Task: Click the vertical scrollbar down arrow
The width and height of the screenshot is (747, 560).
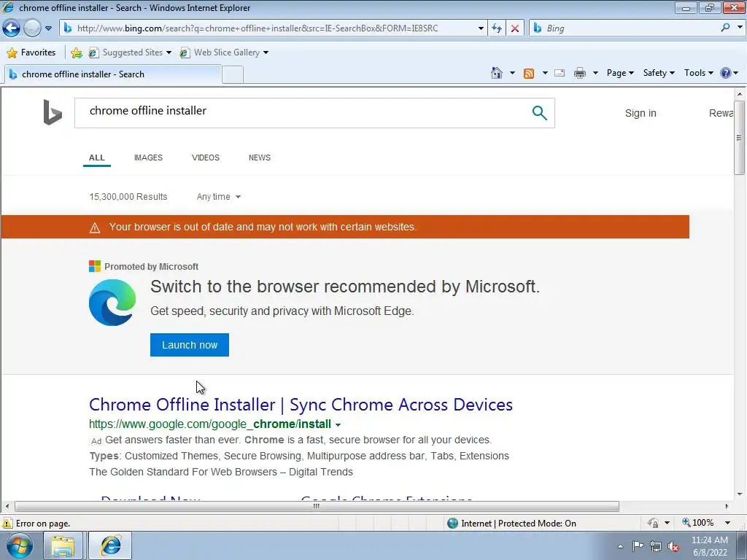Action: (740, 494)
